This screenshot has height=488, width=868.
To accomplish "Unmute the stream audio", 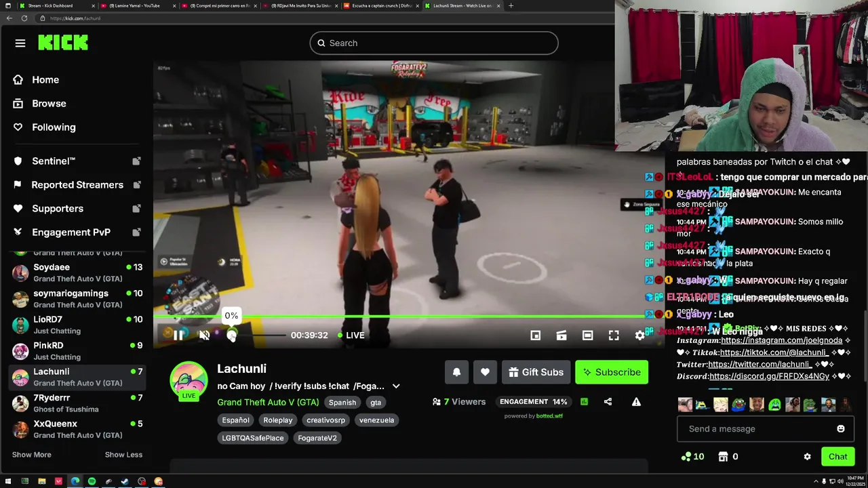I will [204, 335].
